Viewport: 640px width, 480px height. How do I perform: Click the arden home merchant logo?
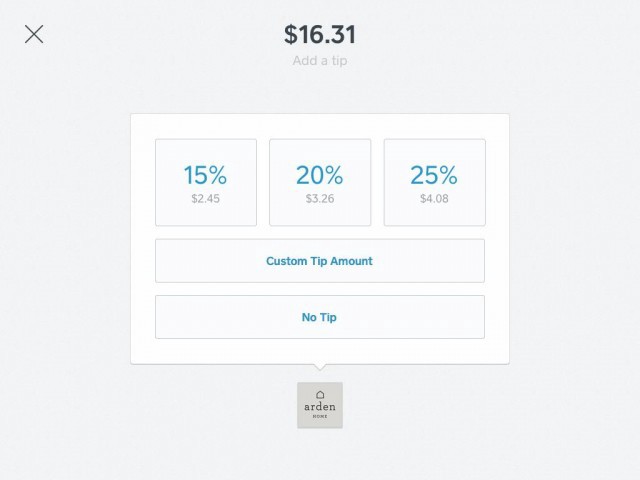(x=320, y=405)
